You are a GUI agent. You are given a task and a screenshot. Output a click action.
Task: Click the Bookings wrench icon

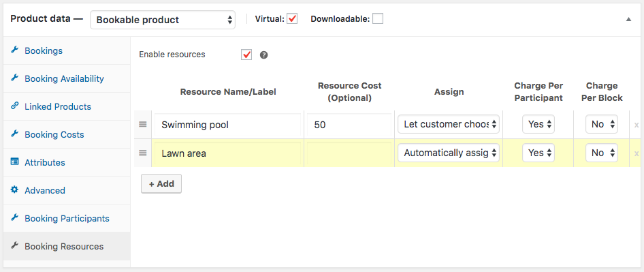pos(14,50)
